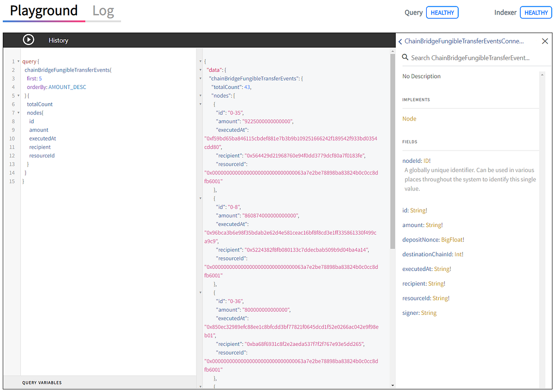The width and height of the screenshot is (556, 392).
Task: Select the Playground tab
Action: (43, 11)
